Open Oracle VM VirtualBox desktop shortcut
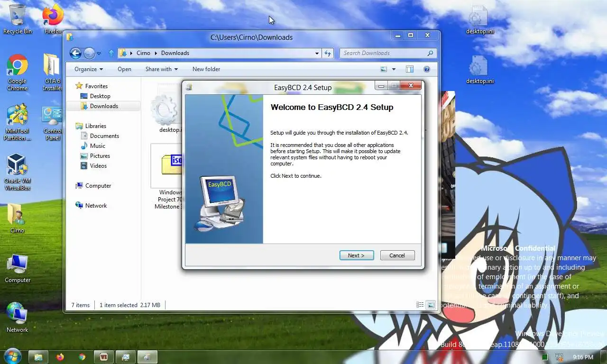This screenshot has height=364, width=607. click(x=18, y=172)
